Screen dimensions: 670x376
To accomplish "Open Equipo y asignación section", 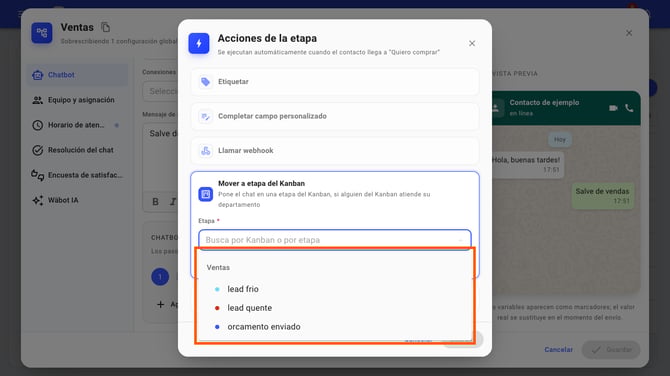I will pos(77,100).
